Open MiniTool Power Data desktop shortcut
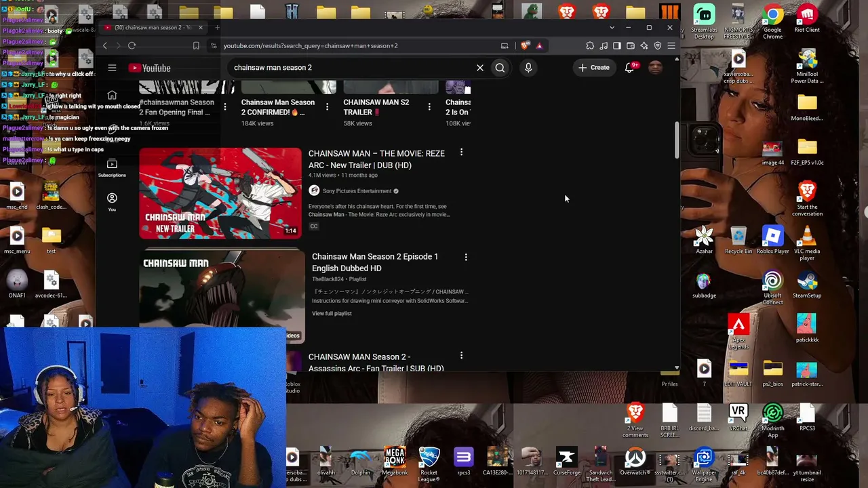Image resolution: width=868 pixels, height=488 pixels. pyautogui.click(x=807, y=66)
